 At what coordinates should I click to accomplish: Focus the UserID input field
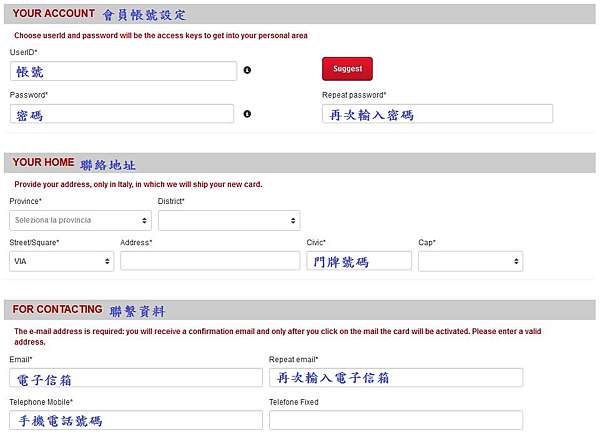coord(123,71)
